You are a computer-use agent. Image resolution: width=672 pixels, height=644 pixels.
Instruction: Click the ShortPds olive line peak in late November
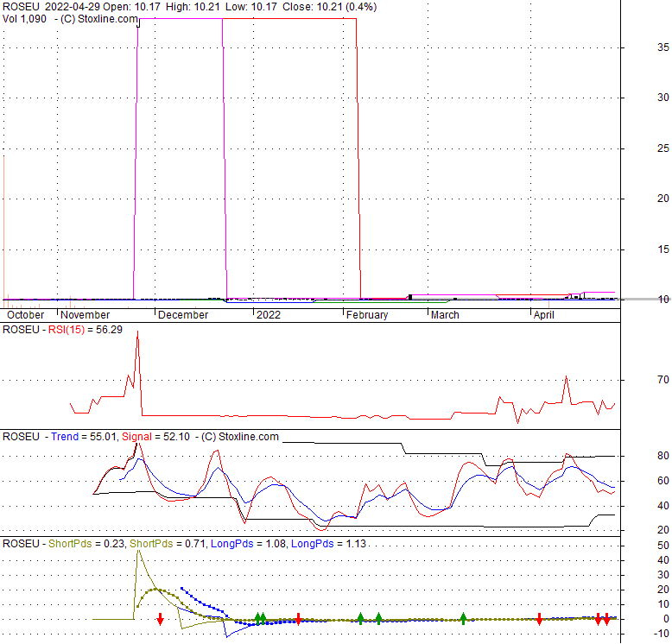click(x=138, y=552)
